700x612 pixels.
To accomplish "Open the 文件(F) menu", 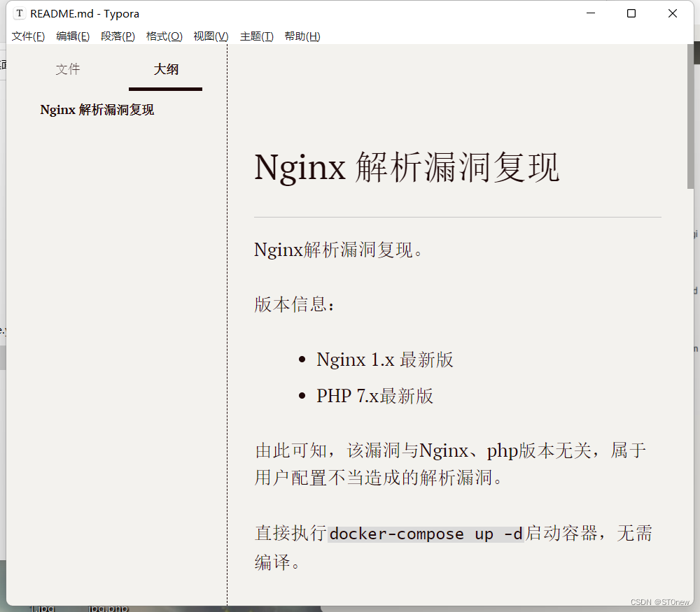I will coord(28,36).
